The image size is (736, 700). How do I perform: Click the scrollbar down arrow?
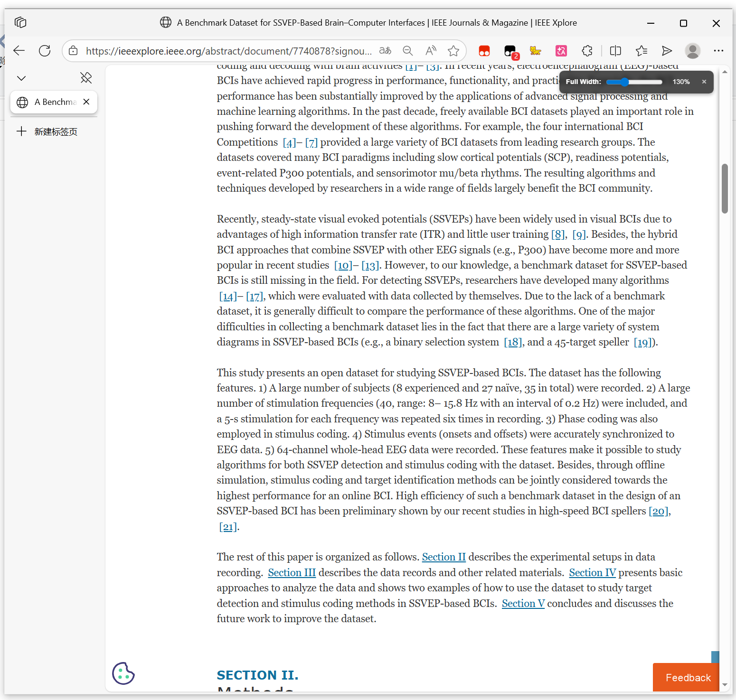(x=725, y=685)
